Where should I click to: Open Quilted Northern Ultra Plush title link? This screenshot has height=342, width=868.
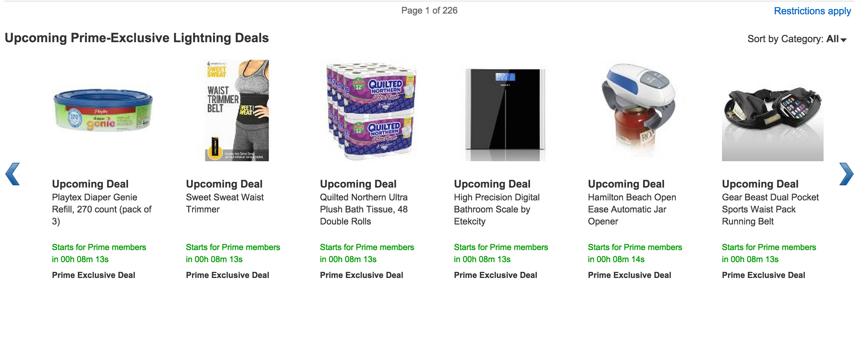[x=364, y=209]
